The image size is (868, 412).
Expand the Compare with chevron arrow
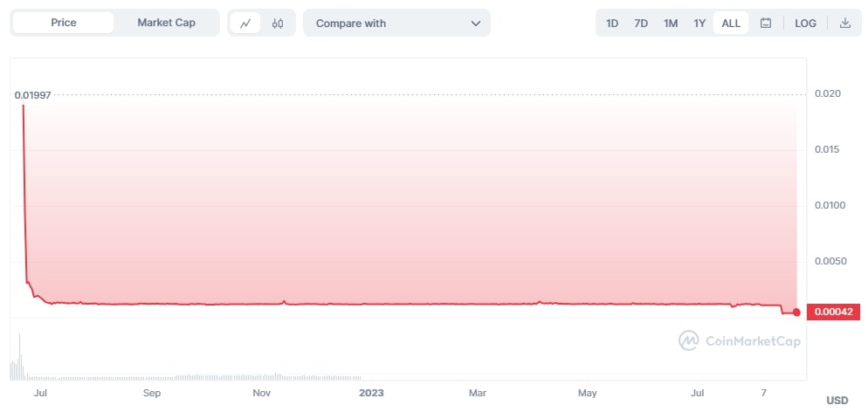pos(476,24)
